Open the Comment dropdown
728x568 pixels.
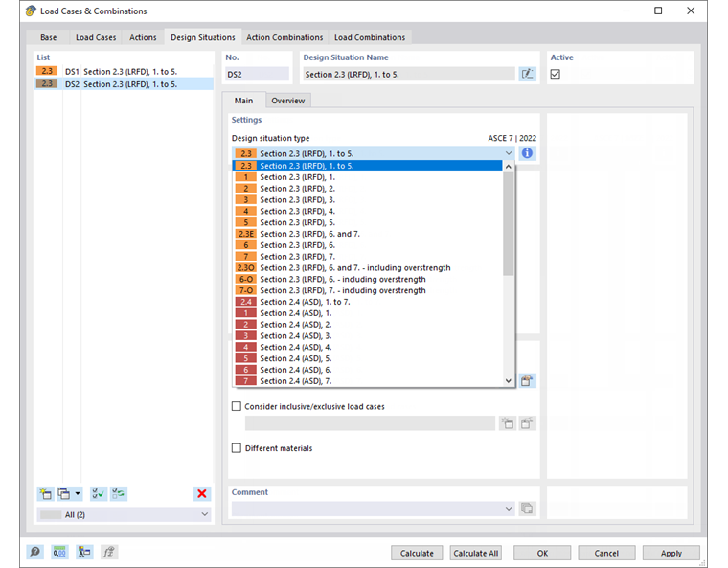(x=509, y=509)
